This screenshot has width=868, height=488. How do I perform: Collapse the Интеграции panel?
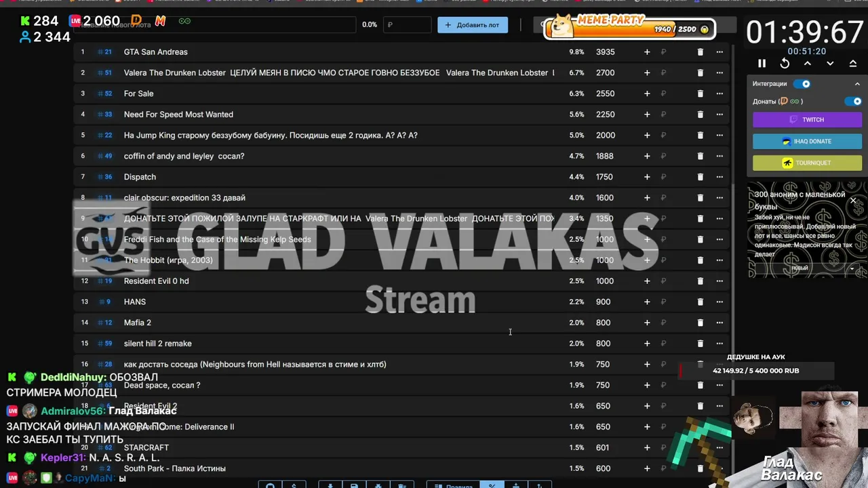(856, 84)
